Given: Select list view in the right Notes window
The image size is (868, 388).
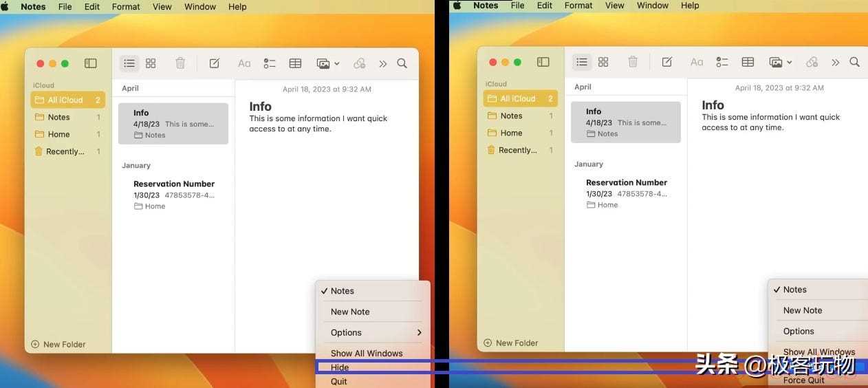Looking at the screenshot, I should click(x=582, y=62).
